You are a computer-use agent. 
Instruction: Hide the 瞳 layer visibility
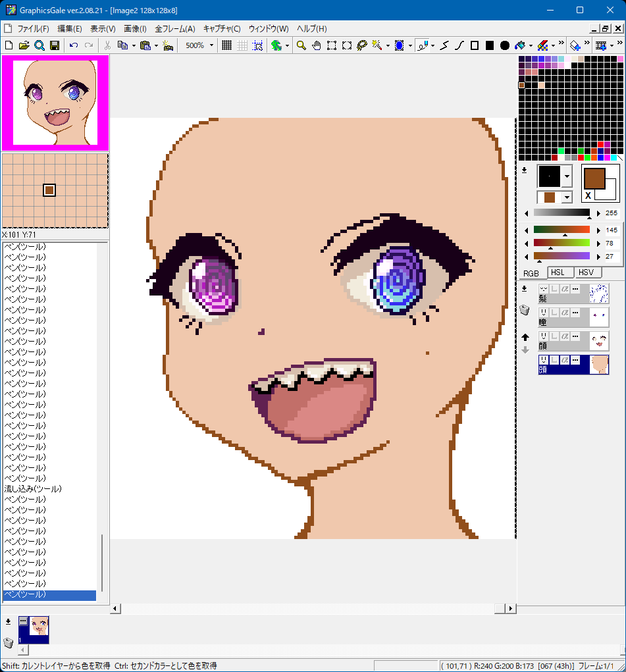544,313
